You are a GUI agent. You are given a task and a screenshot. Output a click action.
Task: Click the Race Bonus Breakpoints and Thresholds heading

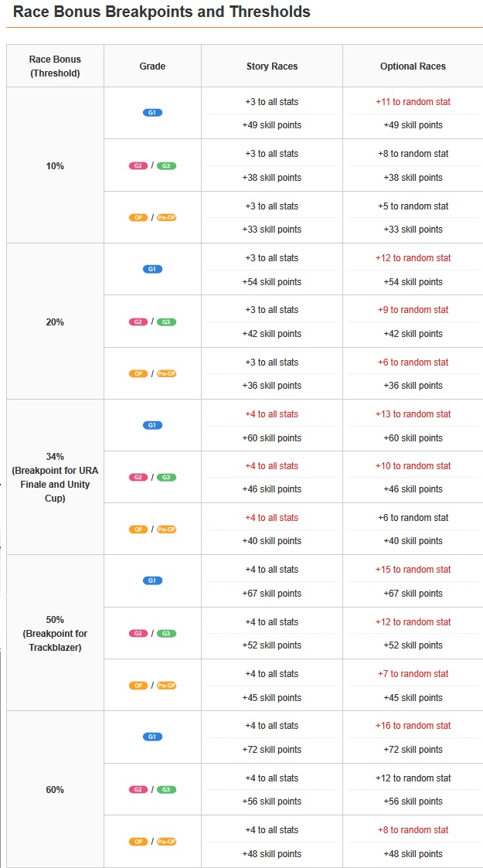[x=162, y=12]
